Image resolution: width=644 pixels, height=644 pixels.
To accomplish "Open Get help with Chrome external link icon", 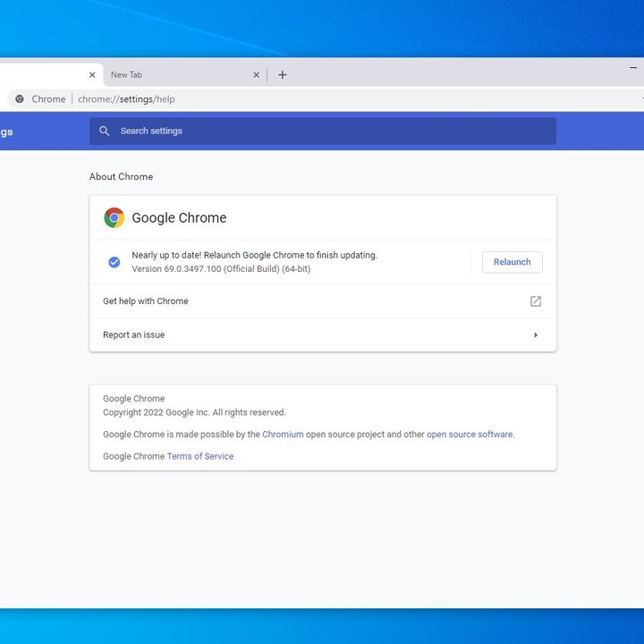I will [x=535, y=301].
